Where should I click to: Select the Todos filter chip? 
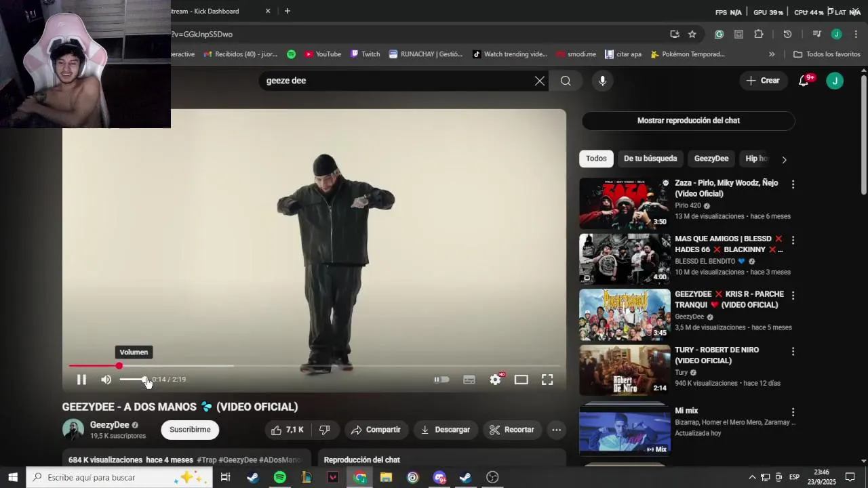(596, 159)
